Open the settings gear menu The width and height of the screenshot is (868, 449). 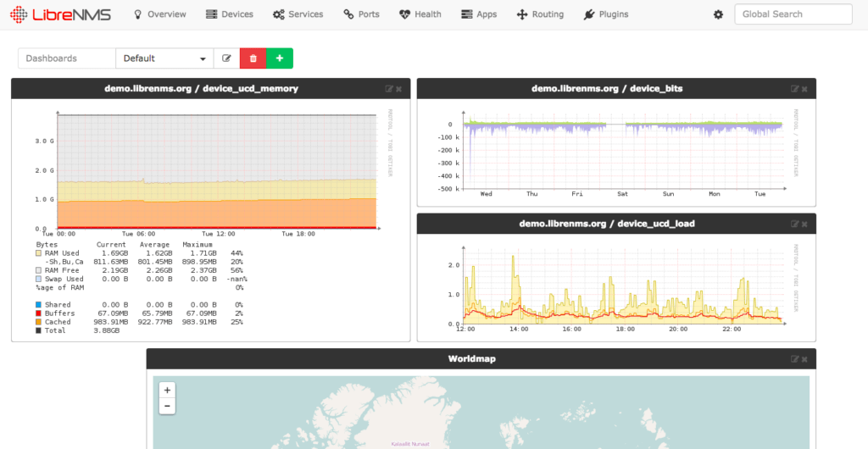pos(718,15)
